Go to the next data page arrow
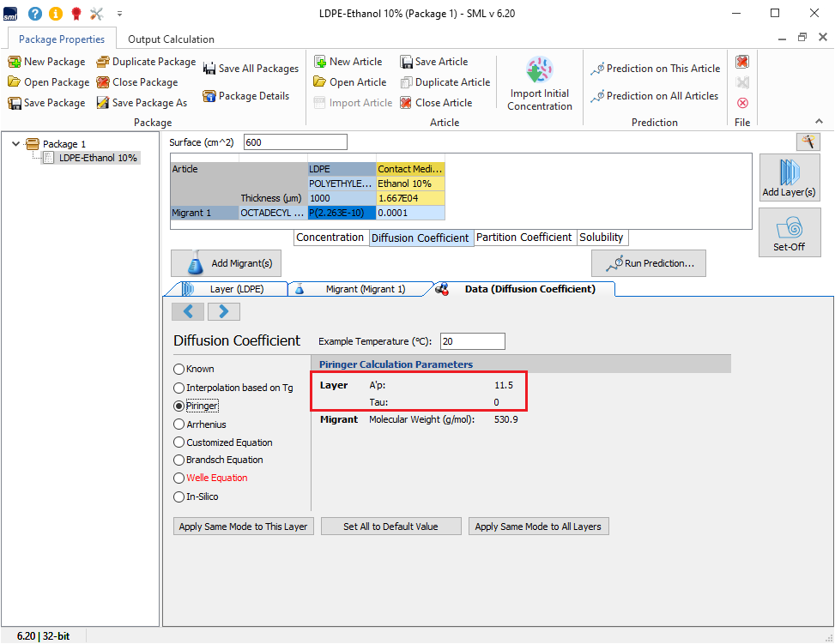Viewport: 835px width, 644px height. click(x=223, y=311)
